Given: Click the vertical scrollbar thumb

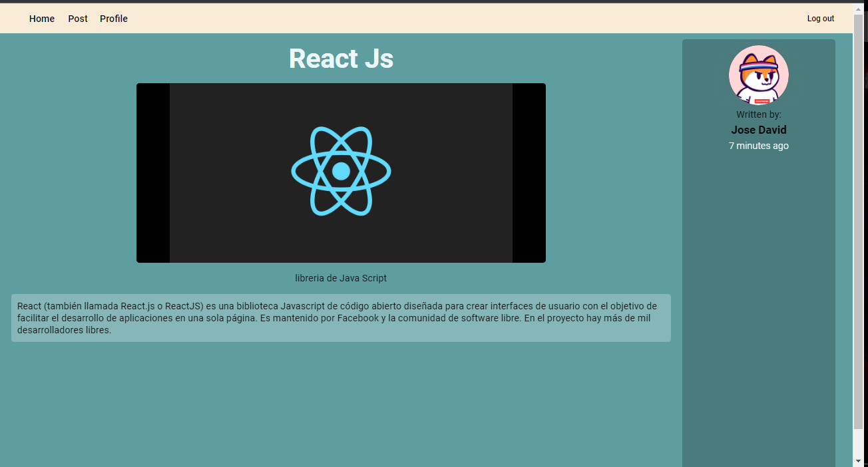Looking at the screenshot, I should 858,222.
